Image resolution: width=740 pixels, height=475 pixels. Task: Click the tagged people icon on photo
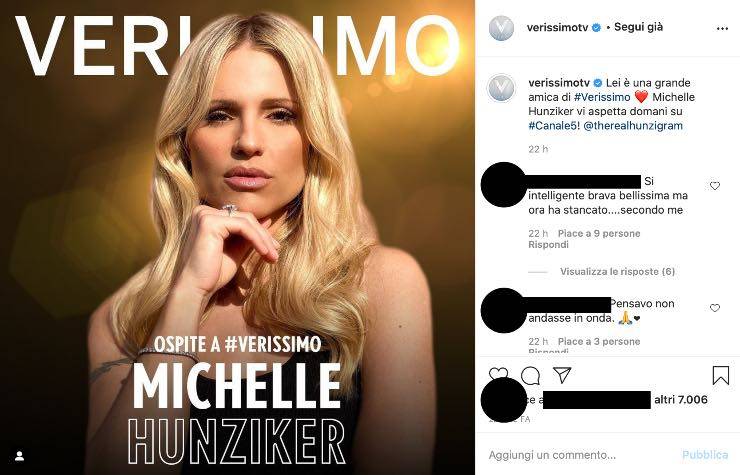pos(18,455)
